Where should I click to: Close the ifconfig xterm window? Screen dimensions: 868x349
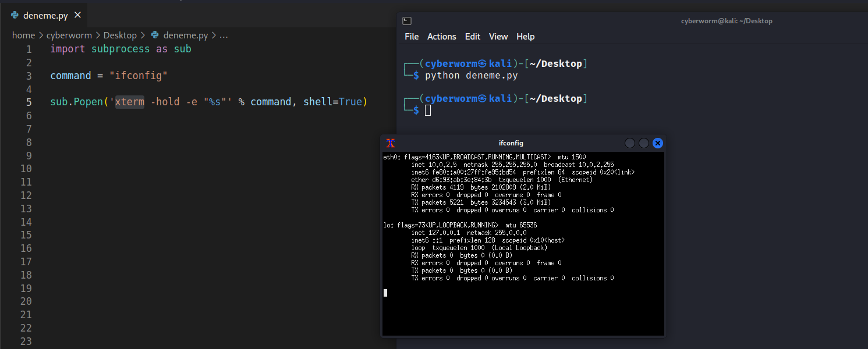(658, 143)
